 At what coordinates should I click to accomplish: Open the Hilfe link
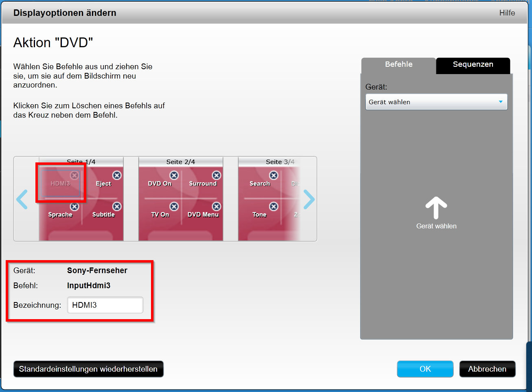pyautogui.click(x=507, y=13)
